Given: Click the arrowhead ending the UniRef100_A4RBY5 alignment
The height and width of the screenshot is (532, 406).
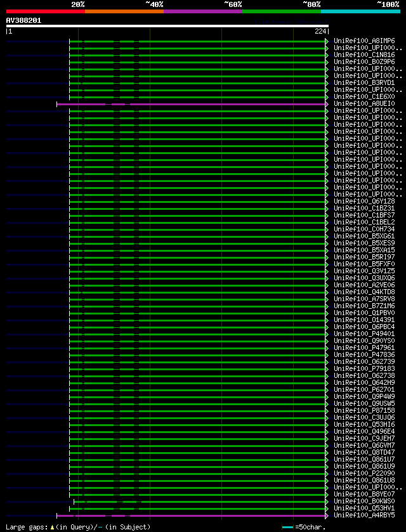Looking at the screenshot, I should [x=327, y=516].
